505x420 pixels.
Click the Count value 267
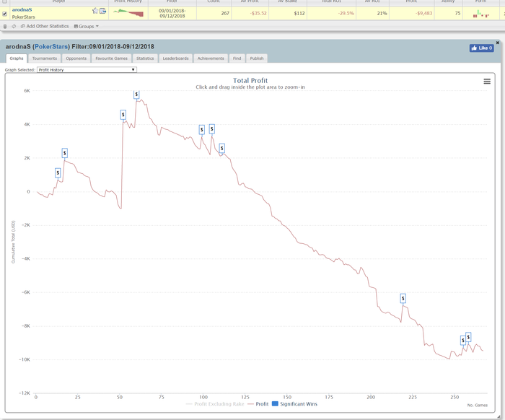point(225,13)
